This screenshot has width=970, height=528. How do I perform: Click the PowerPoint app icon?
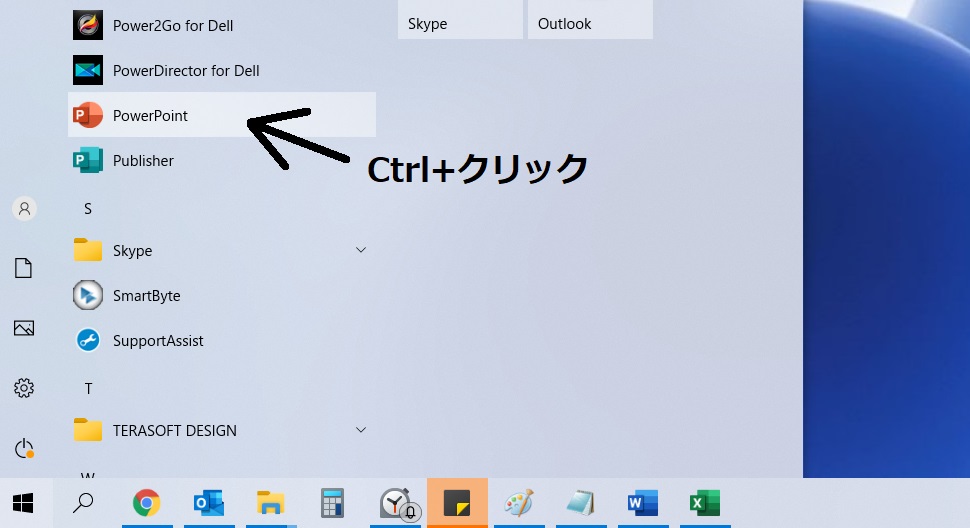88,115
